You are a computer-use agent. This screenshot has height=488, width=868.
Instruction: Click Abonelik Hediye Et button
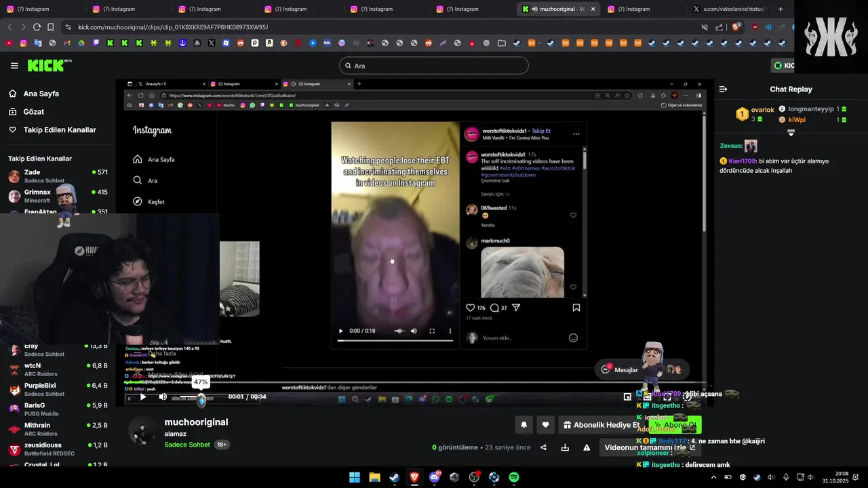point(601,425)
